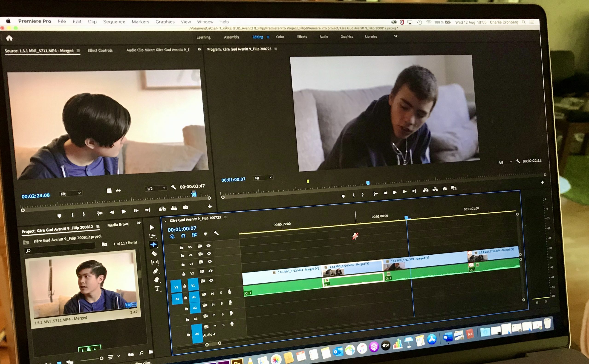Select the Hand tool

(156, 279)
